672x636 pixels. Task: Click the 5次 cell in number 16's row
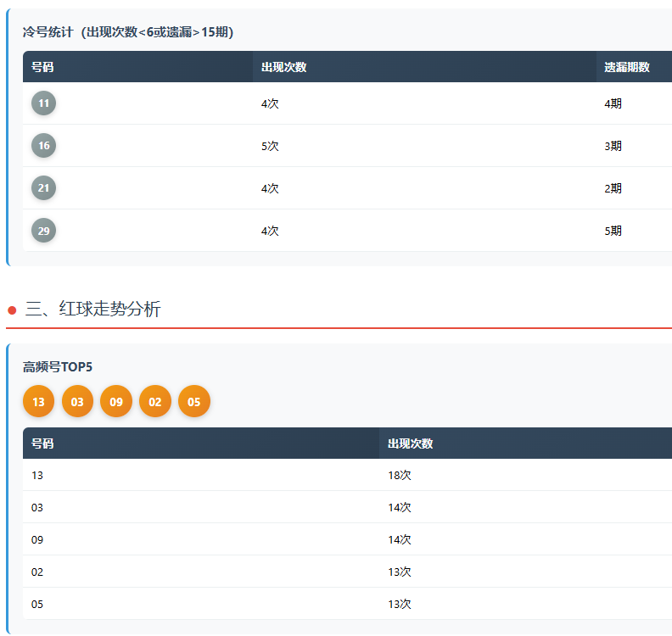(x=270, y=146)
